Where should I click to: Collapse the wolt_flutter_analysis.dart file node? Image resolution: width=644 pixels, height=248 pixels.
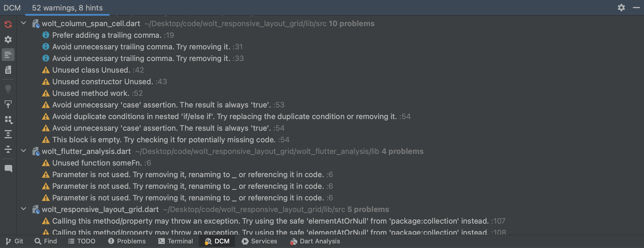click(24, 151)
